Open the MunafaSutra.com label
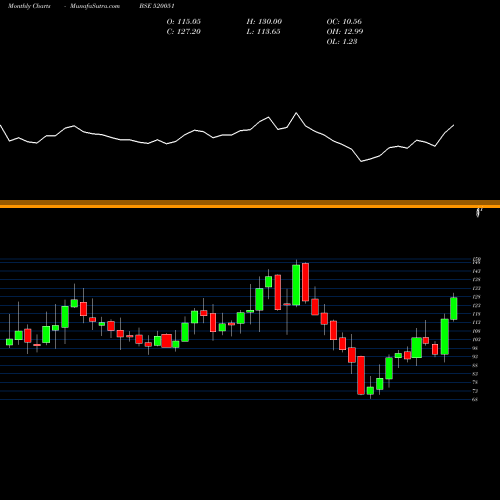500x500 pixels. (x=95, y=6)
